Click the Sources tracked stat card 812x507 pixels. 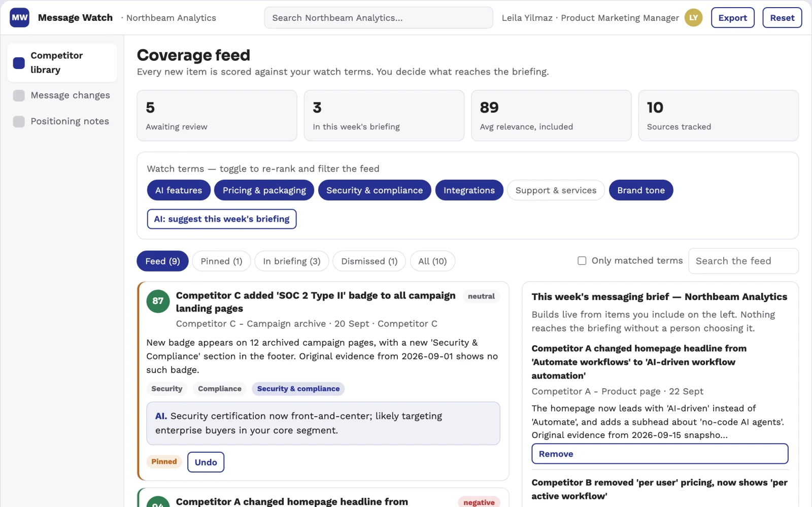click(x=718, y=116)
